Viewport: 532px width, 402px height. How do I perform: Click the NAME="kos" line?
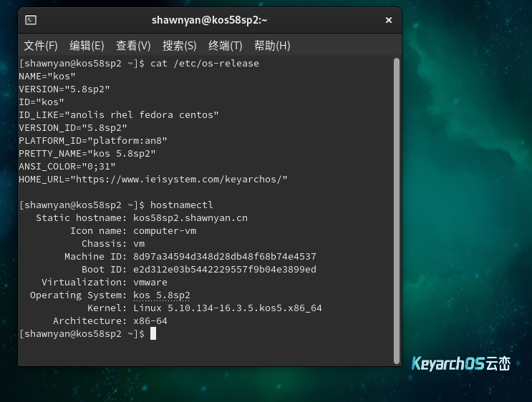pos(47,77)
